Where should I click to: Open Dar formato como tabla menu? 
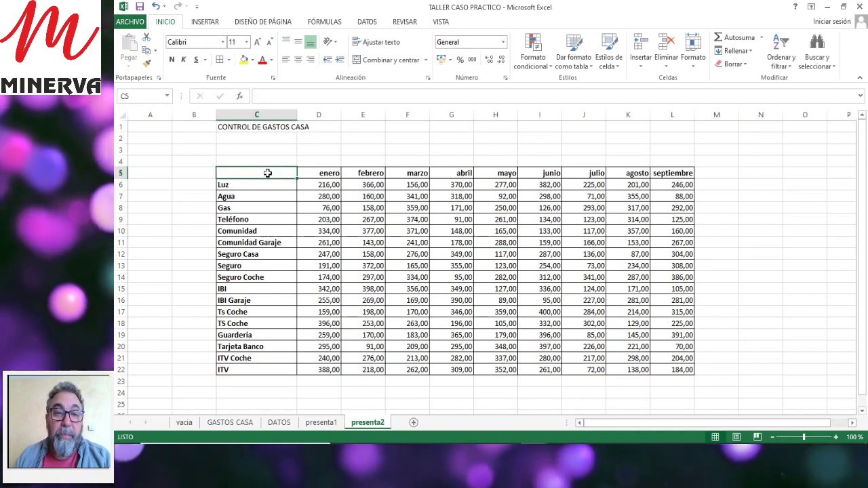[x=573, y=52]
